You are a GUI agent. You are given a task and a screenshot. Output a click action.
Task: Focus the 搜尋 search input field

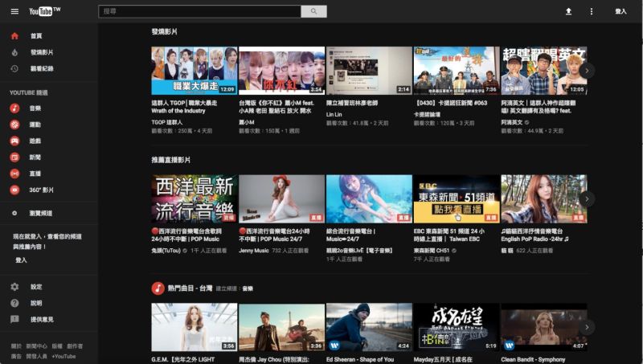199,11
